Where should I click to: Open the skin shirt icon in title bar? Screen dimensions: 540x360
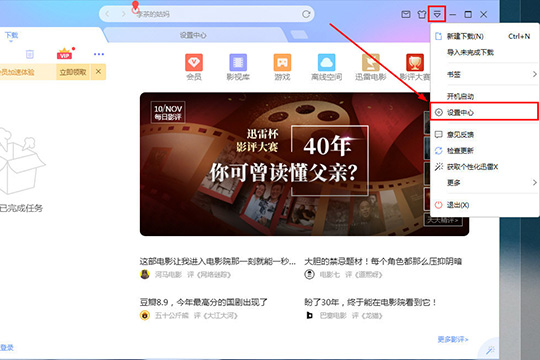[x=422, y=14]
